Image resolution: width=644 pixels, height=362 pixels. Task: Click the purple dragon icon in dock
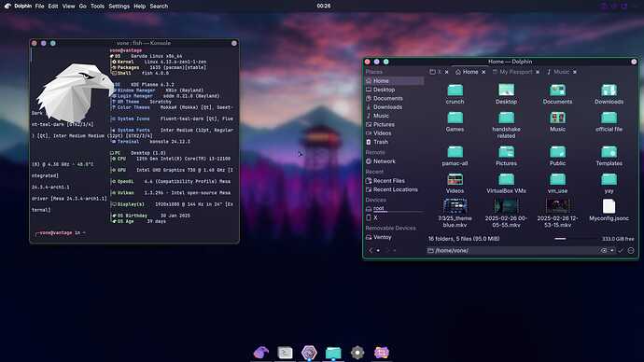260,352
